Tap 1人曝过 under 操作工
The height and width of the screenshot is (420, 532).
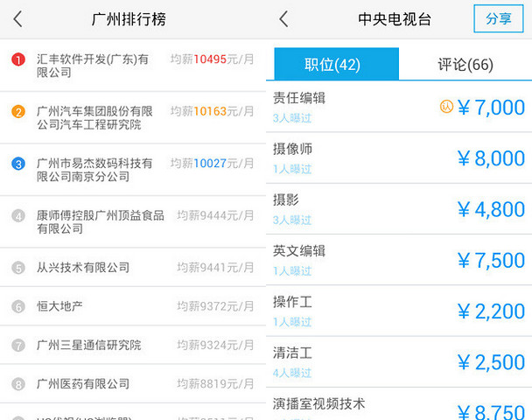(292, 322)
